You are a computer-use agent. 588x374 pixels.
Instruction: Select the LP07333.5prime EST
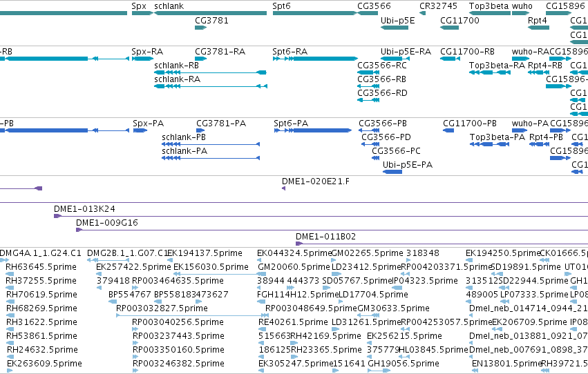[x=504, y=302]
